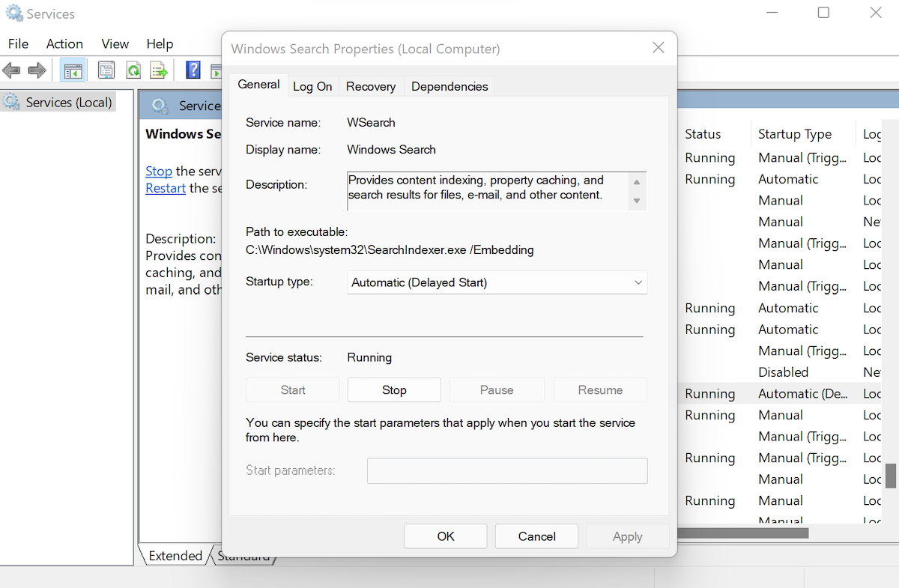Viewport: 899px width, 588px height.
Task: Click the Forward navigation arrow
Action: (35, 70)
